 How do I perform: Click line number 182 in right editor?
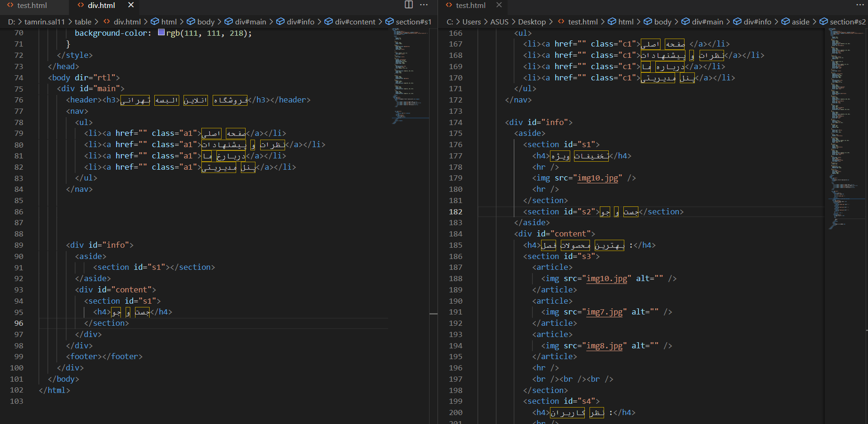tap(455, 212)
